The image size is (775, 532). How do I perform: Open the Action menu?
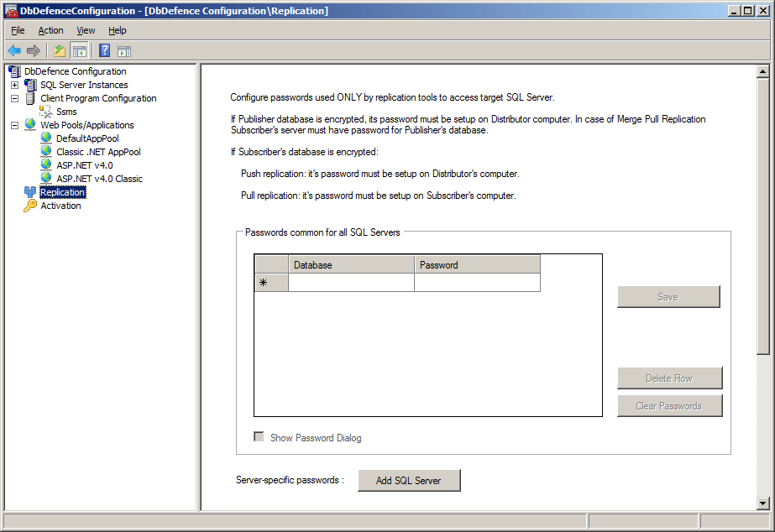click(x=50, y=30)
